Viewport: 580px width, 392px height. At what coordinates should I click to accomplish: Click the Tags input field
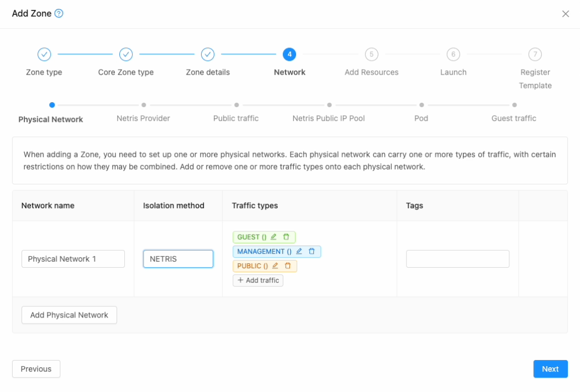[457, 259]
